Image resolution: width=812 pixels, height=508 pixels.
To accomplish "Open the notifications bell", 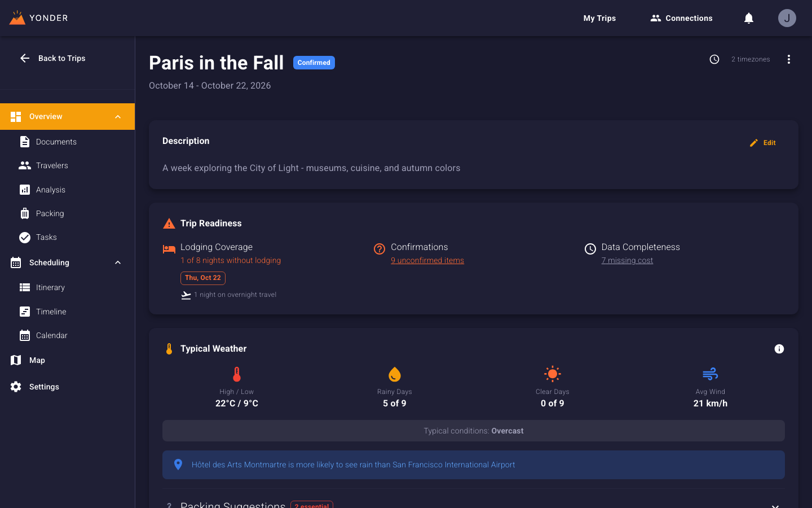I will (x=748, y=17).
